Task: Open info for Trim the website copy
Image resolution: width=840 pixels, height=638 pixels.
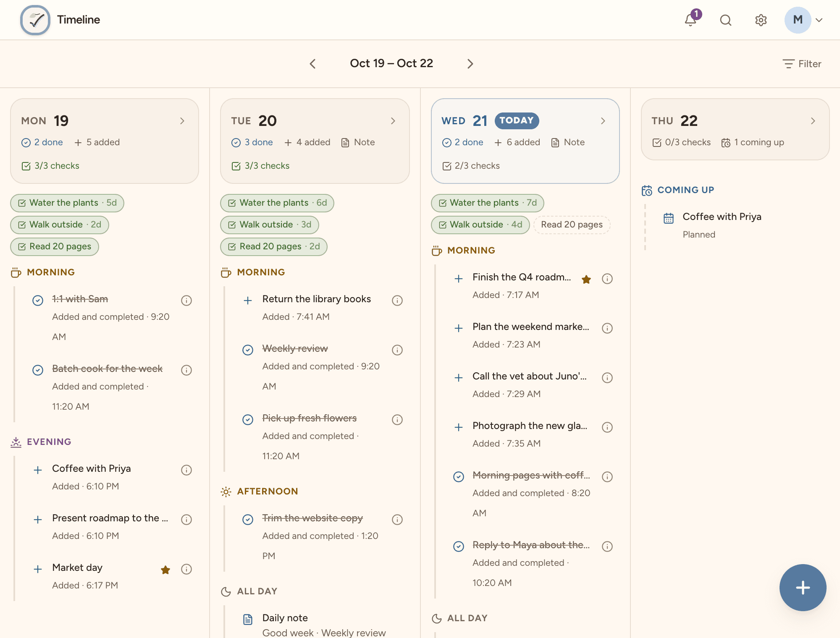Action: (397, 519)
